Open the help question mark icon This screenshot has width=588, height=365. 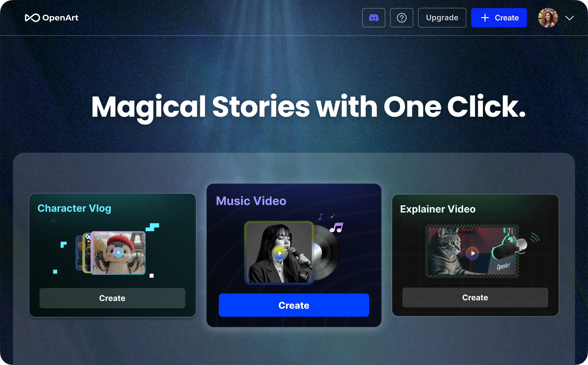(x=402, y=18)
